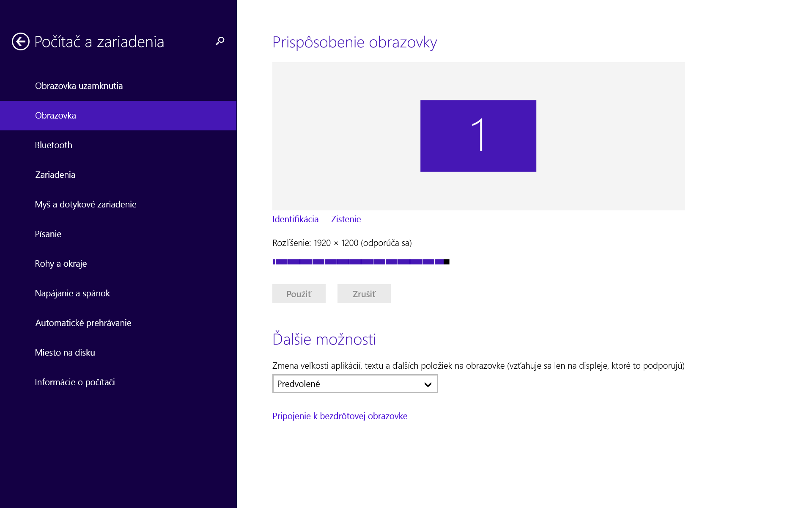
Task: Open Pripojenie k bezdrôtovej obrazovke link
Action: click(x=340, y=416)
